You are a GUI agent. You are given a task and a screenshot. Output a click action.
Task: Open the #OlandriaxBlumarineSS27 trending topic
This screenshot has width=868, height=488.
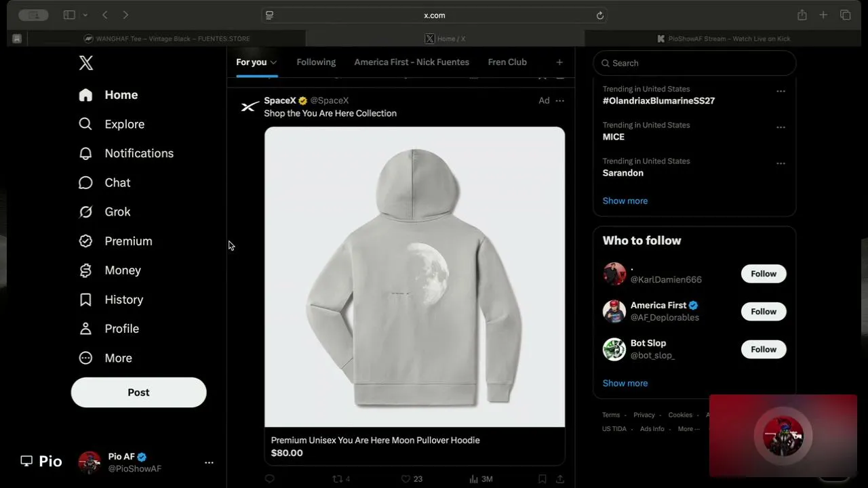pyautogui.click(x=658, y=100)
